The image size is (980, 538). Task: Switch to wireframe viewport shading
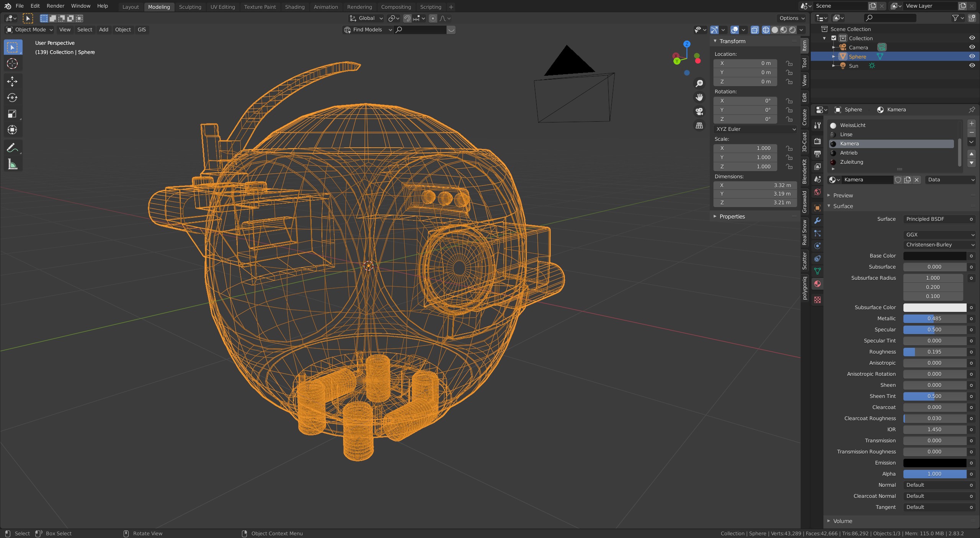(766, 30)
